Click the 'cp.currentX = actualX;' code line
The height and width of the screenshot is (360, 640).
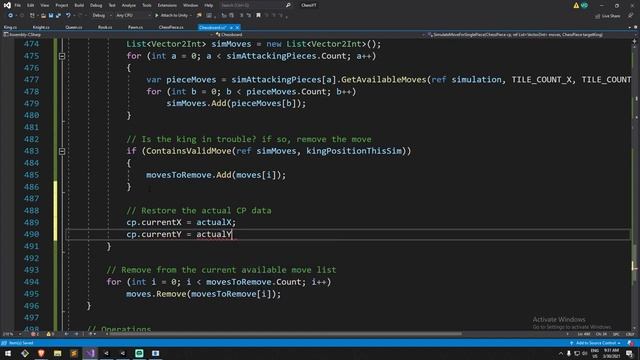[181, 222]
